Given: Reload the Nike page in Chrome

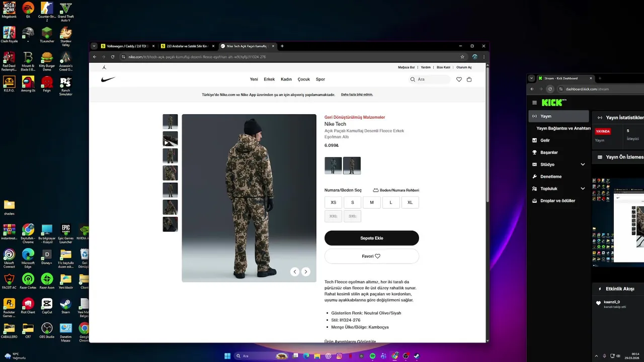Looking at the screenshot, I should (113, 57).
